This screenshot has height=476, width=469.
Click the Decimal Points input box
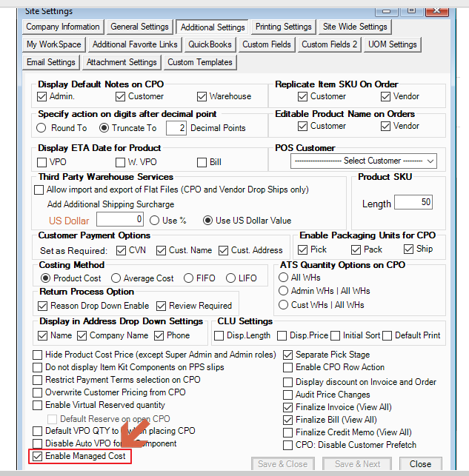pyautogui.click(x=176, y=128)
